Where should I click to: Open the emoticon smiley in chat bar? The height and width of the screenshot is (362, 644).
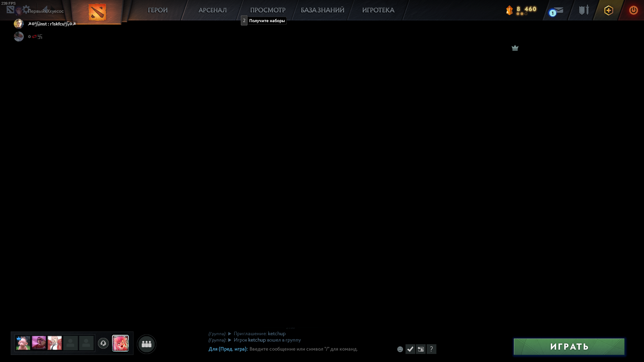(x=400, y=349)
